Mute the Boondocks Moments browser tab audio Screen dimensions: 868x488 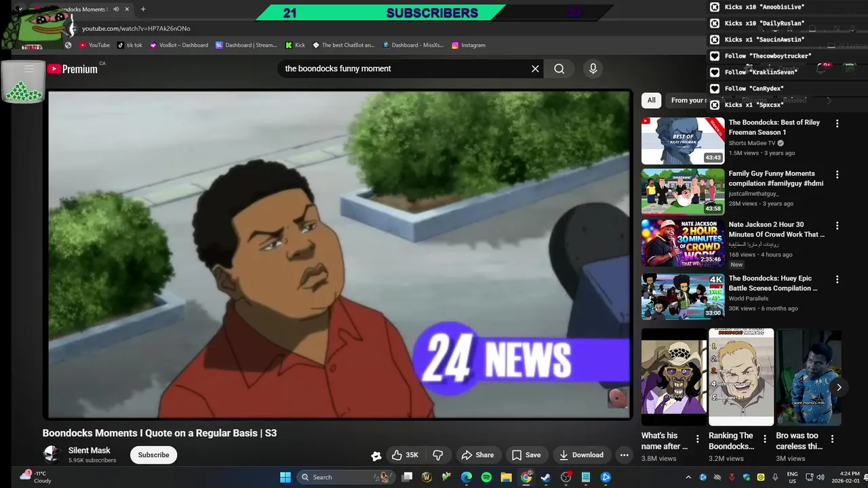point(116,9)
